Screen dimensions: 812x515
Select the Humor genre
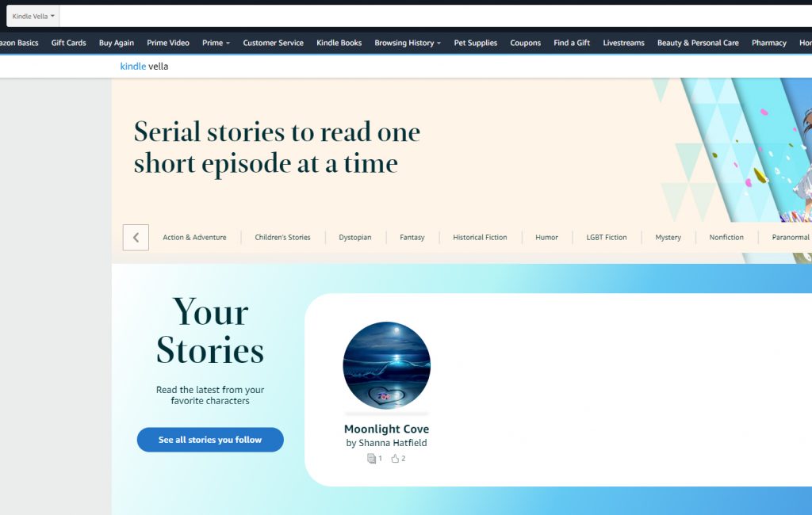click(x=546, y=237)
